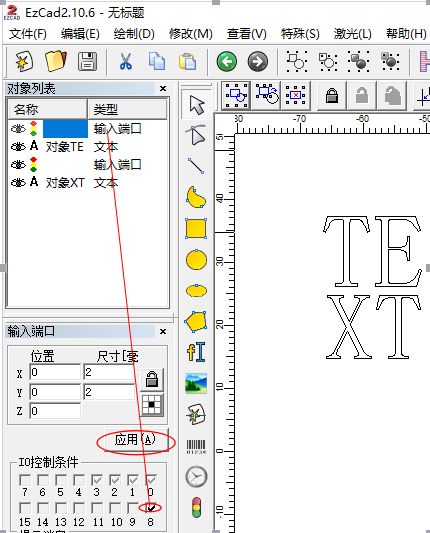Insert a bitmap image file
430x533 pixels.
(x=196, y=383)
